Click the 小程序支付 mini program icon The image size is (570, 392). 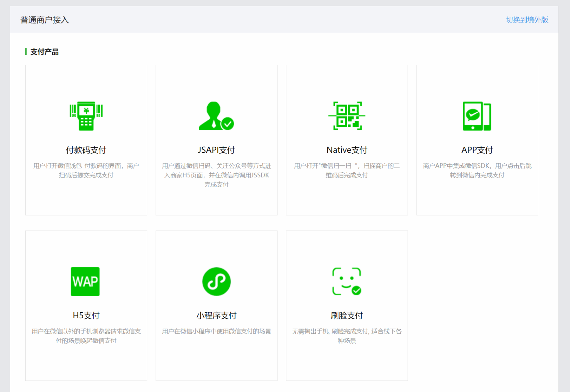[x=216, y=282]
